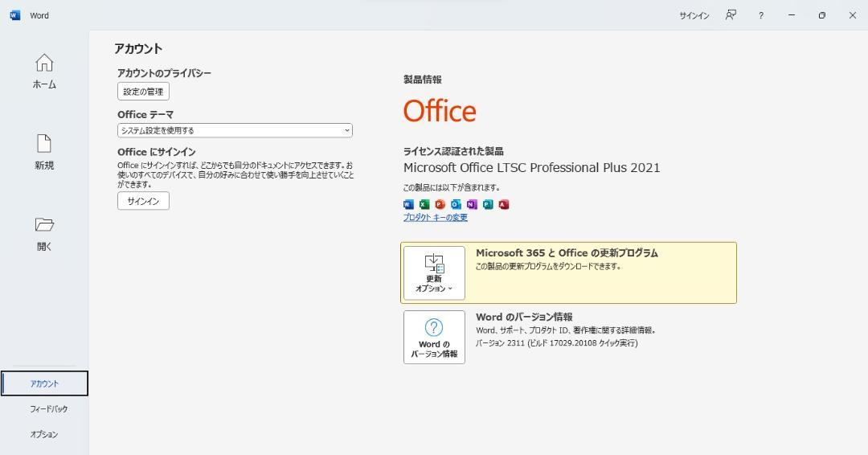Screen dimensions: 868x455
Task: Open the Word のバージョン情報 button
Action: 434,337
